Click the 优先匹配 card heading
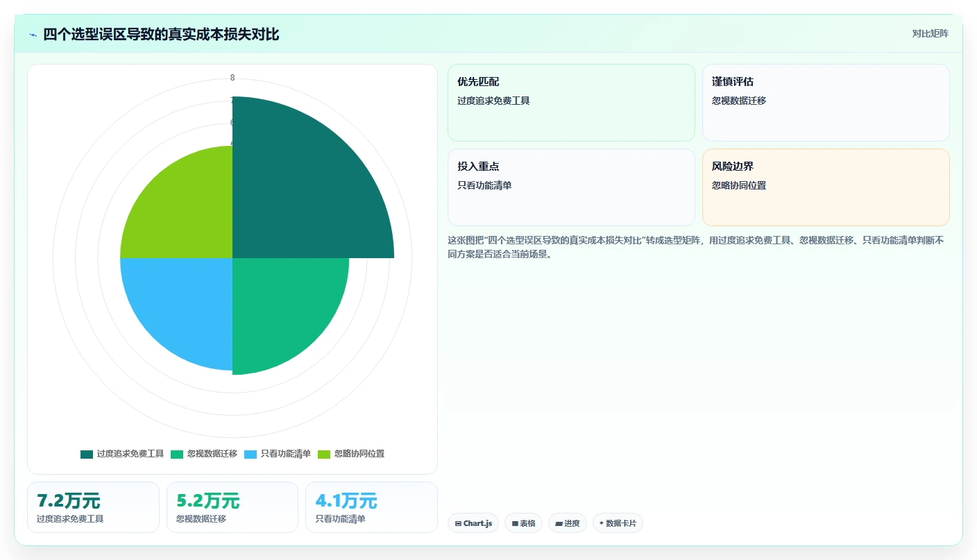Viewport: 977px width, 560px height. (x=478, y=82)
